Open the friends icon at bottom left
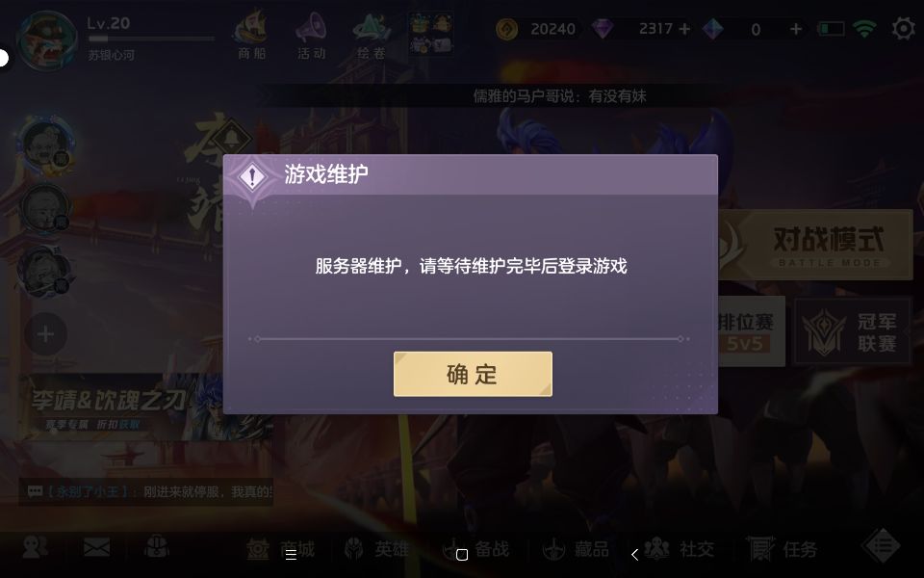Viewport: 924px width, 578px height. pos(35,547)
